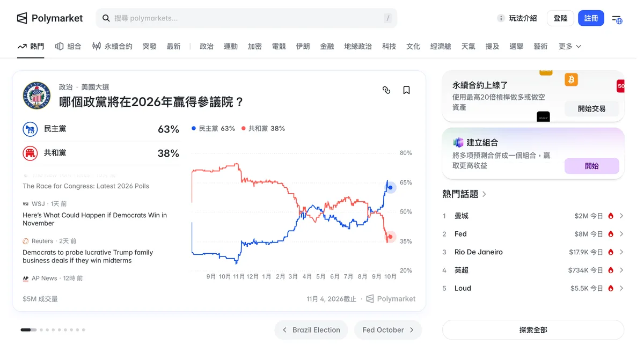644x352 pixels.
Task: Open the 運動 category tab
Action: pos(231,47)
